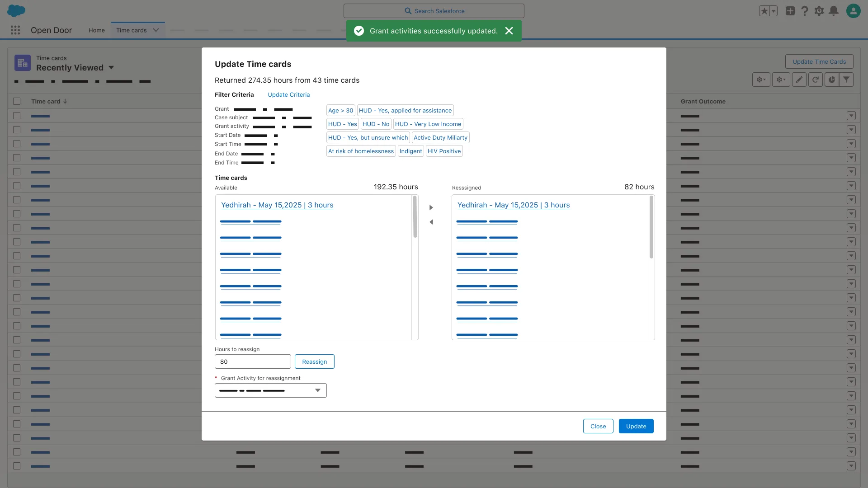
Task: Open the user profile avatar
Action: (x=854, y=11)
